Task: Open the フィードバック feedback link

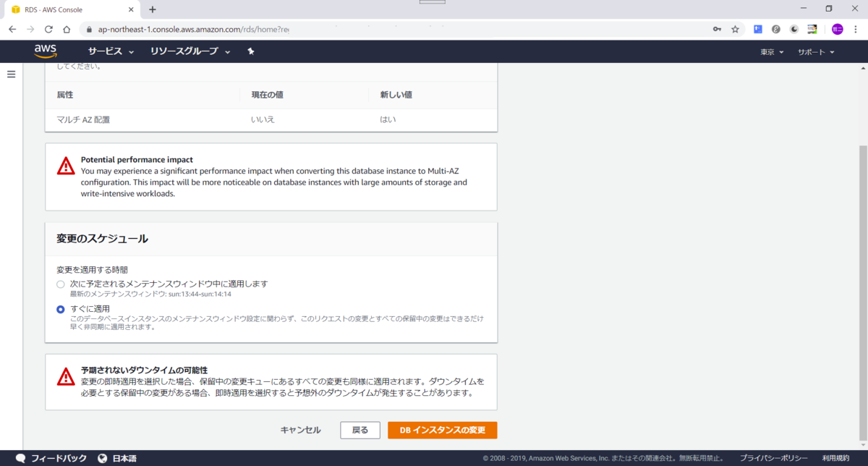Action: pos(59,459)
